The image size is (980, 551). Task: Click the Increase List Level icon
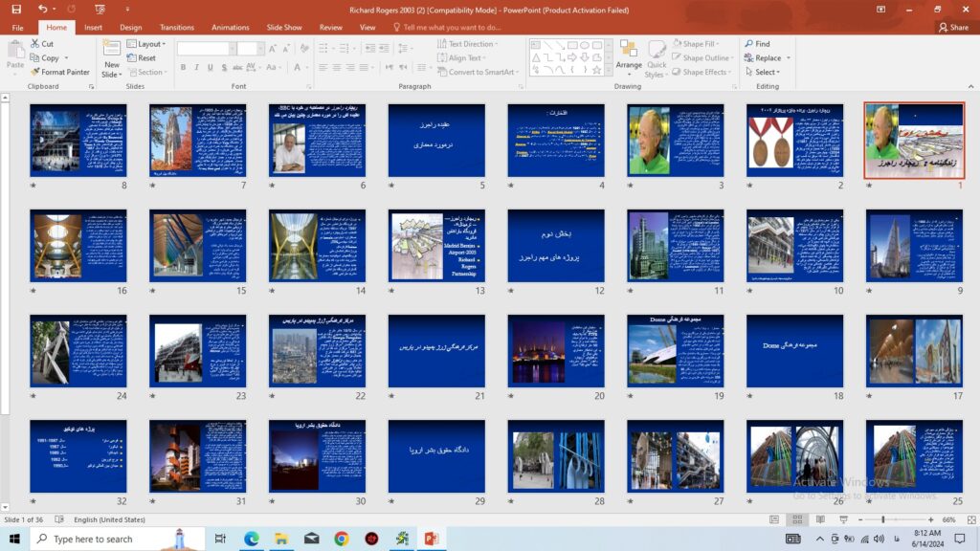(x=384, y=49)
